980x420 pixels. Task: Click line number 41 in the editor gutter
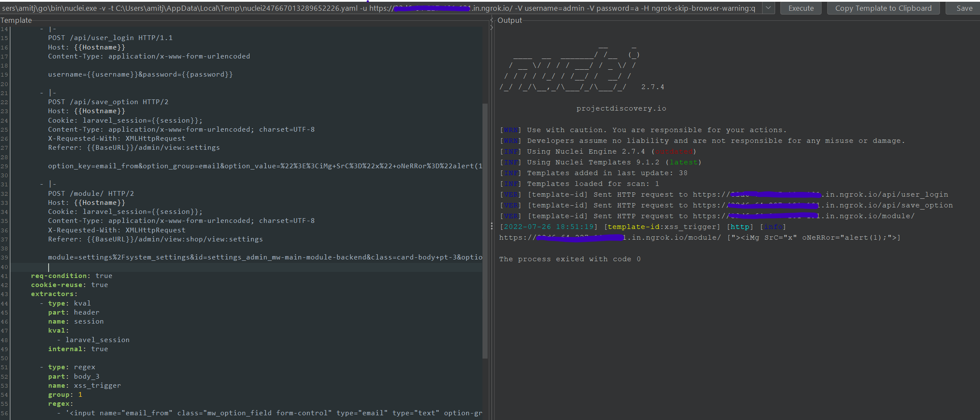click(x=4, y=275)
